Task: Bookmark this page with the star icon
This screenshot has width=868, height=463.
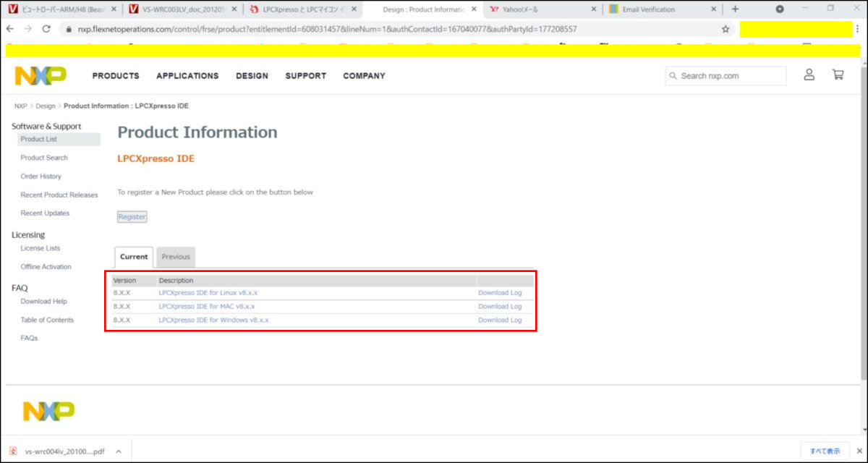Action: click(726, 29)
